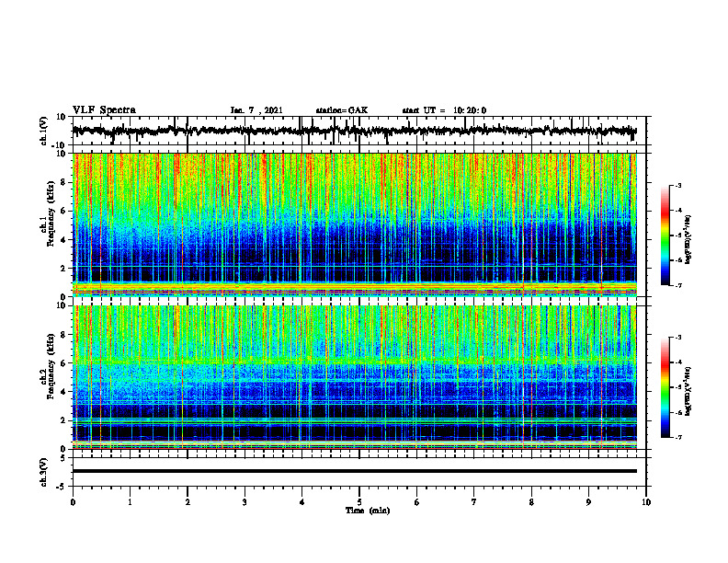Click the ch.2 spectrogram '2' kHz tick label
This screenshot has width=728, height=563.
tap(63, 420)
